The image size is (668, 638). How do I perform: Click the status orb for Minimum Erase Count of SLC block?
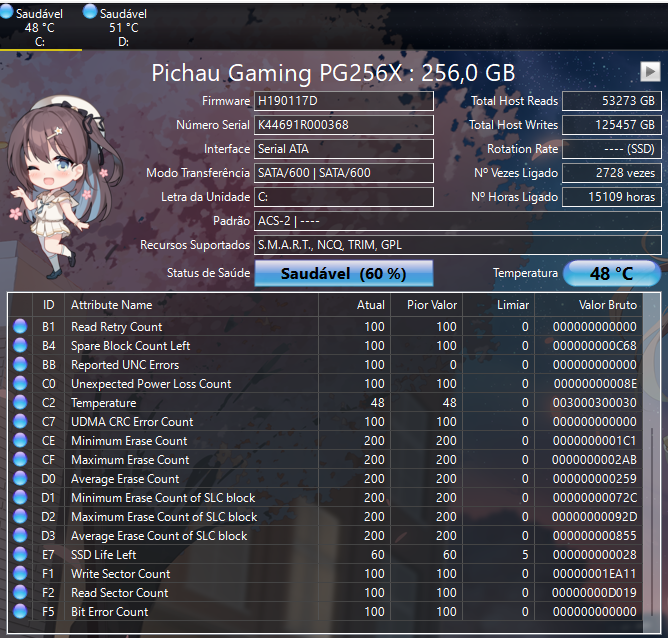[x=20, y=497]
